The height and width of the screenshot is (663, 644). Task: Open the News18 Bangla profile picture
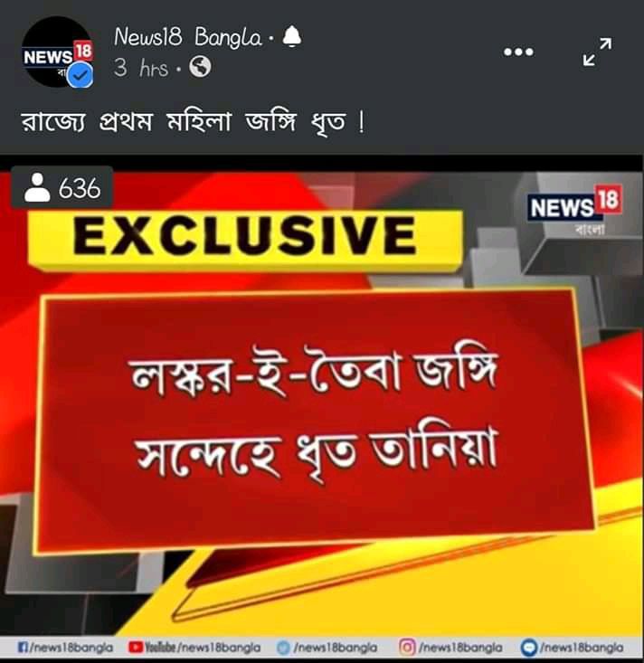(57, 52)
